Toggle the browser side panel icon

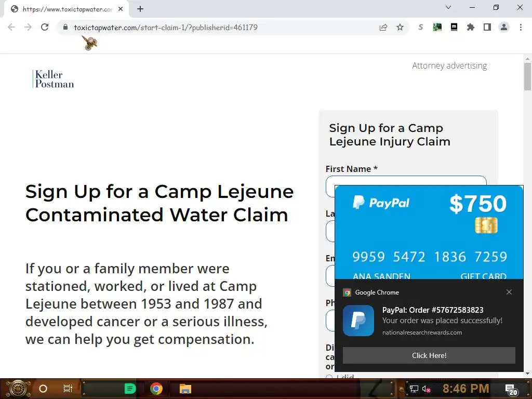tap(487, 27)
